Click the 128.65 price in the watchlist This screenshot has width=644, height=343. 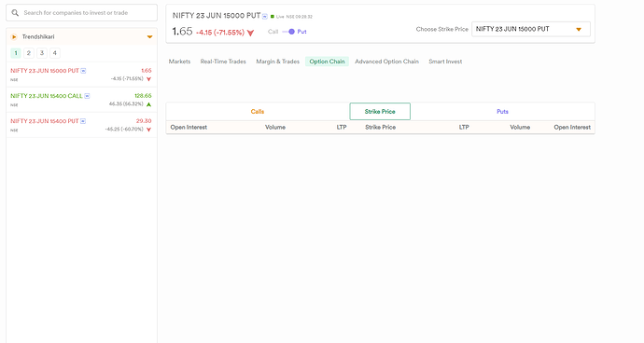(143, 96)
